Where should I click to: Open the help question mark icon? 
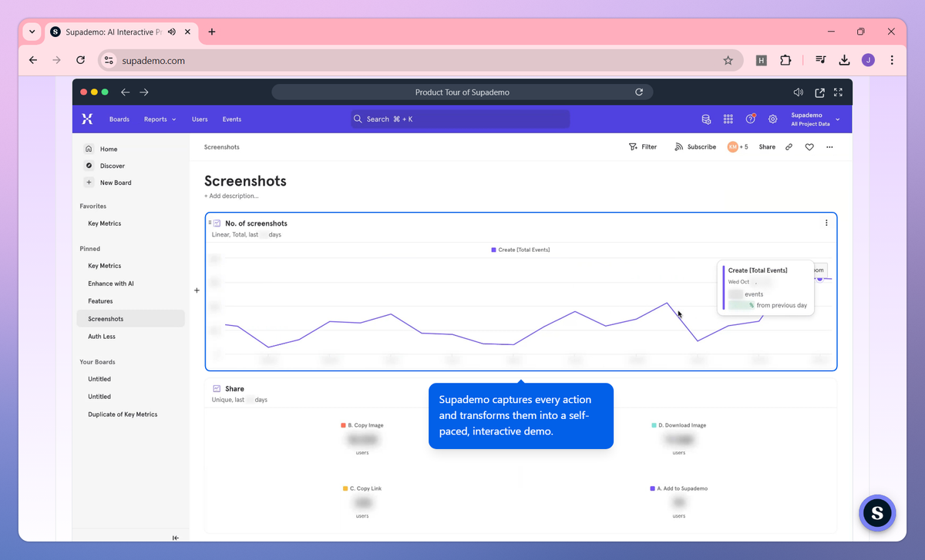(x=750, y=119)
